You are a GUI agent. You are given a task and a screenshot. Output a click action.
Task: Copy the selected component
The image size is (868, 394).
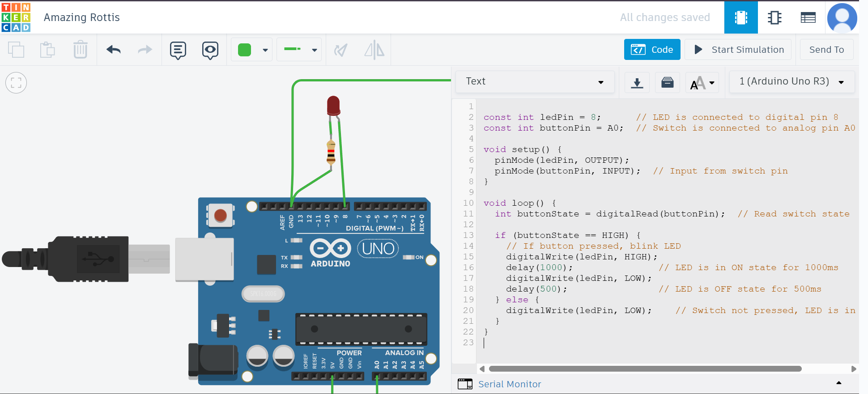click(x=16, y=50)
